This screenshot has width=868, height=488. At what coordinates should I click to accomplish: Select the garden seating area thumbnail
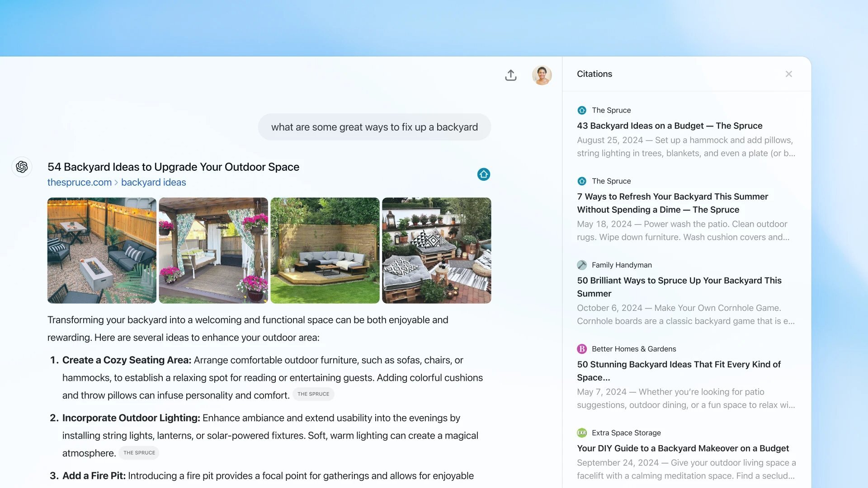pos(325,250)
